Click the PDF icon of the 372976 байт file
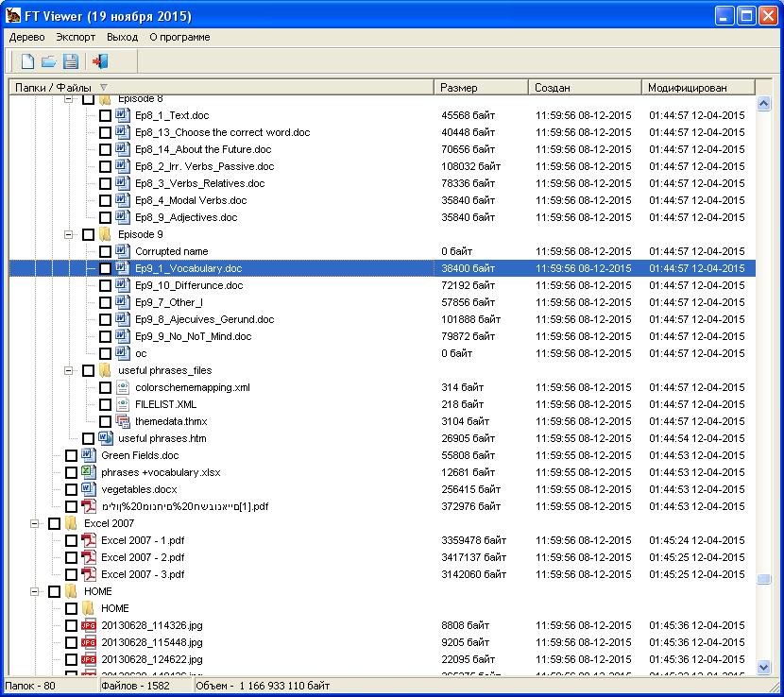Viewport: 784px width, 697px height. click(x=89, y=506)
